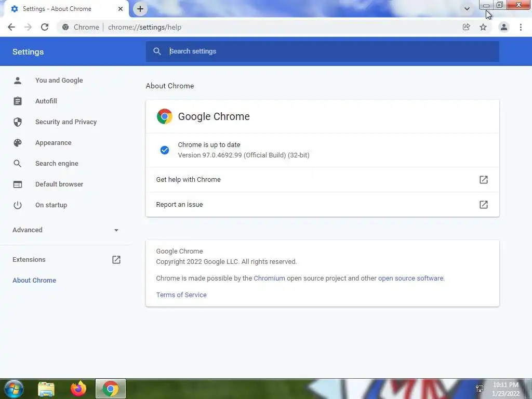
Task: Click external icon beside Report an issue
Action: [484, 205]
